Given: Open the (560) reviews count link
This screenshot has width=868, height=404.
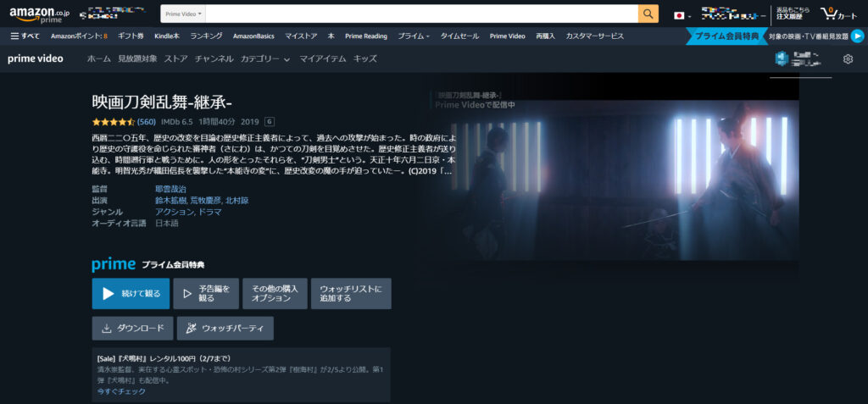Looking at the screenshot, I should 146,122.
